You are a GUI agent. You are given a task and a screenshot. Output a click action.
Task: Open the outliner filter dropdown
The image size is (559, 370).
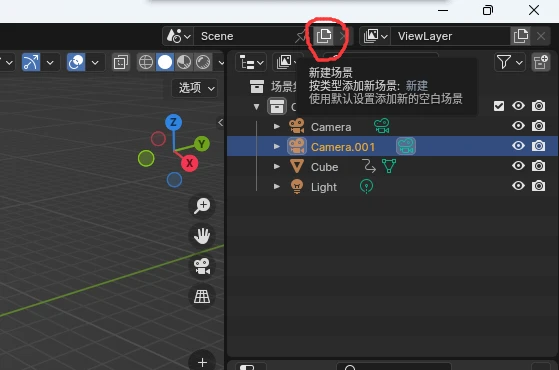(x=510, y=62)
